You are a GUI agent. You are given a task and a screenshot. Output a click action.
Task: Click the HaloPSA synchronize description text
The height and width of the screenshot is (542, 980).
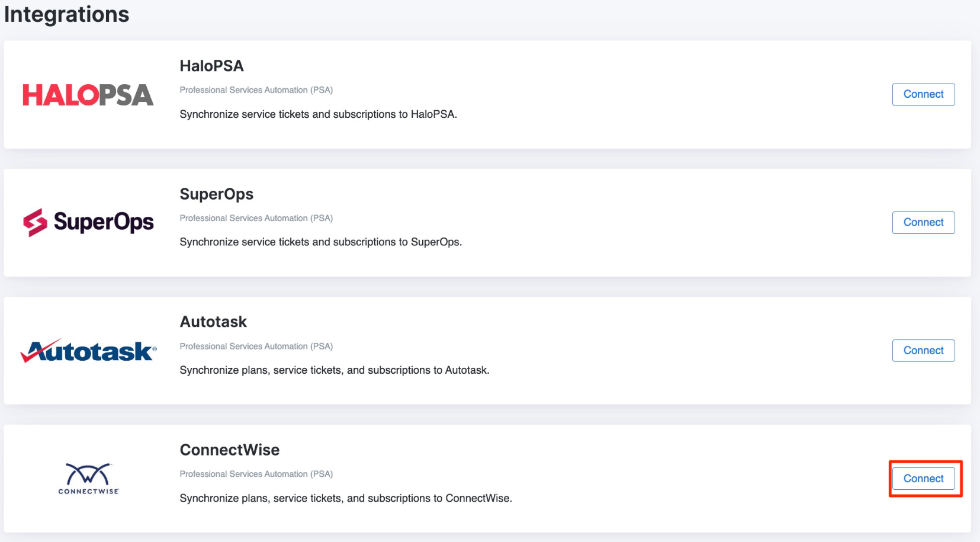point(318,114)
